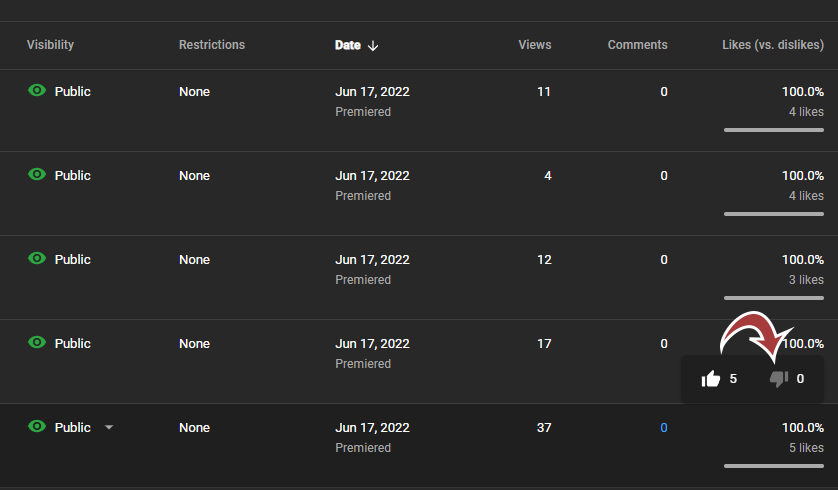Open Public visibility setting for 37-views video
The image size is (838, 490).
click(x=73, y=427)
